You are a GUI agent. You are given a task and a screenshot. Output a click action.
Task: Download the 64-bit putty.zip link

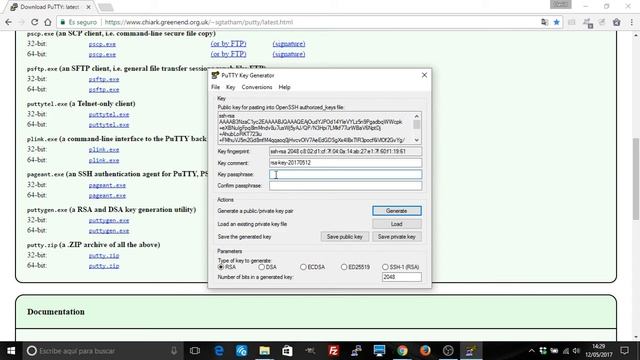(104, 266)
